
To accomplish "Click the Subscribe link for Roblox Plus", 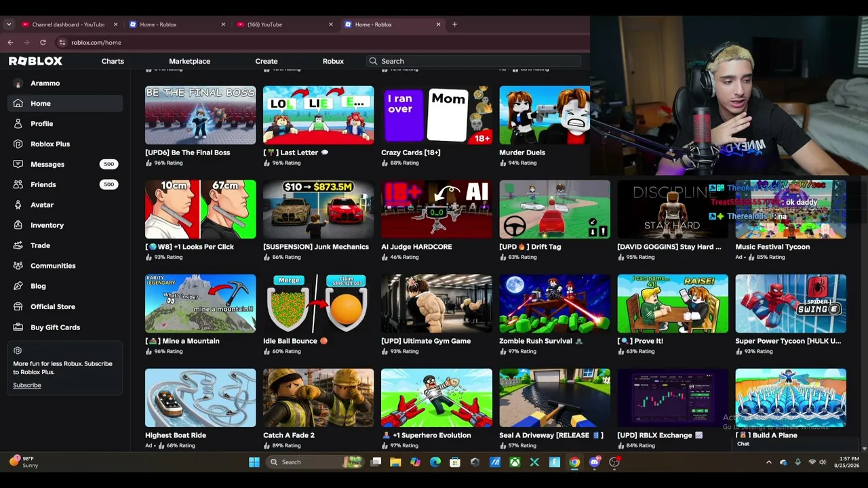I will [27, 385].
